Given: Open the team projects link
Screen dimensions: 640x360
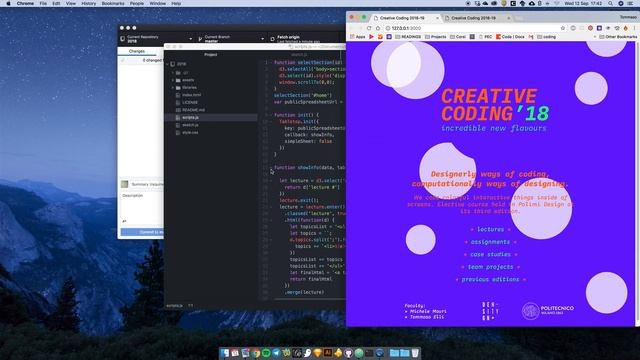Looking at the screenshot, I should [x=490, y=267].
